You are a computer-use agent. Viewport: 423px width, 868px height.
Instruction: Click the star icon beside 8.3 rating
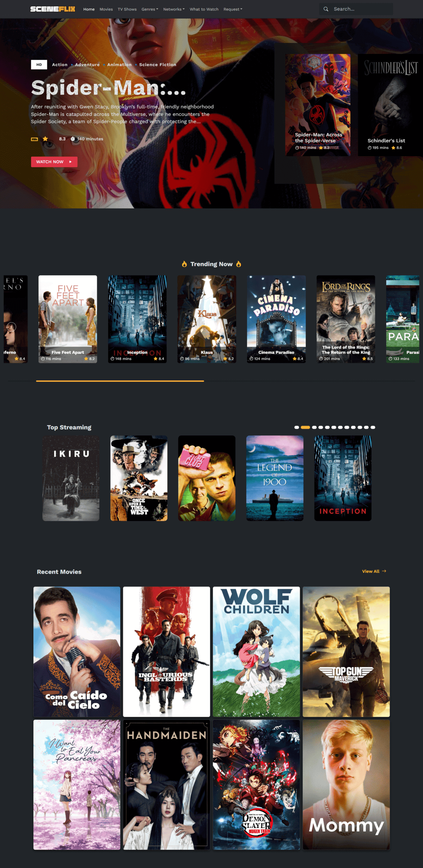(45, 139)
